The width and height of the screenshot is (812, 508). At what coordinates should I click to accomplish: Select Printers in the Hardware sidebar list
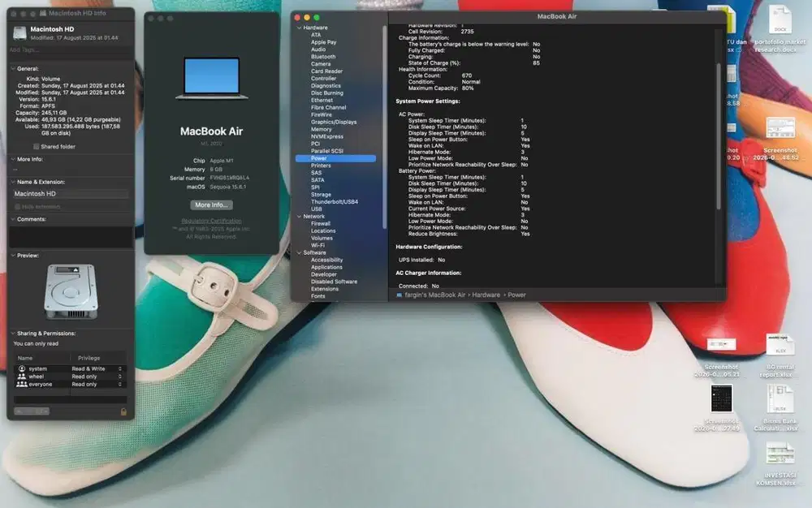321,166
